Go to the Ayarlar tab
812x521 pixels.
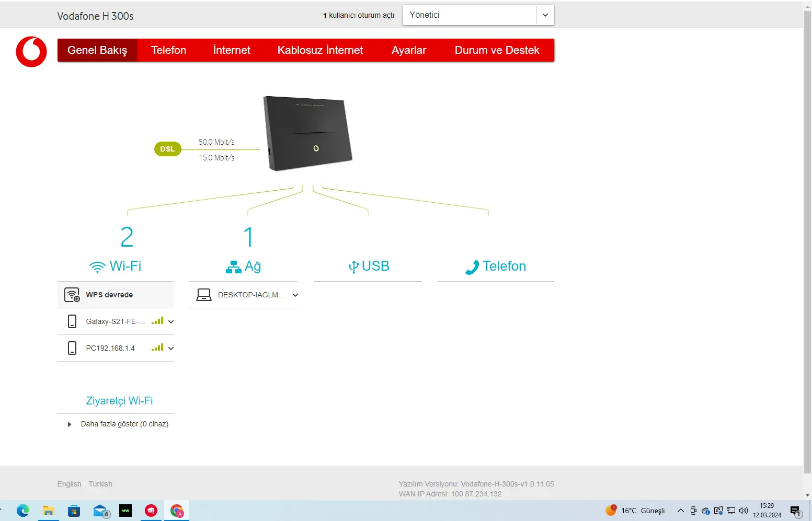click(409, 50)
